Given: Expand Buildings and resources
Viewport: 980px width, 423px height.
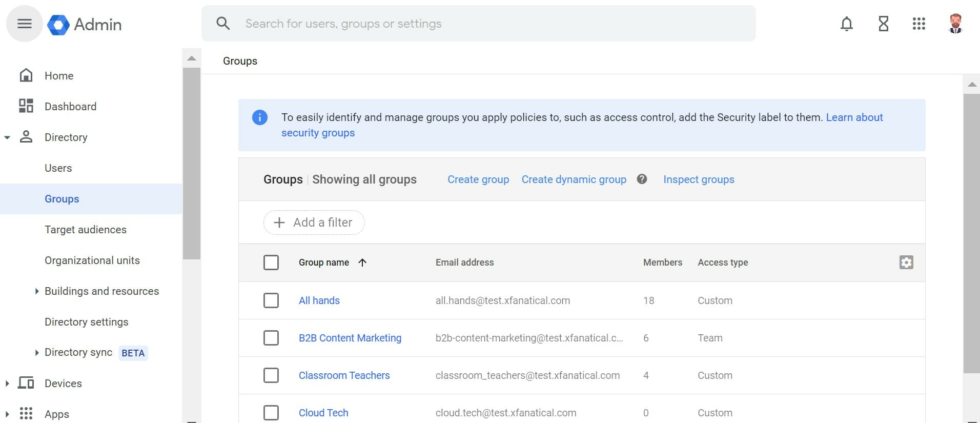Looking at the screenshot, I should pyautogui.click(x=36, y=291).
